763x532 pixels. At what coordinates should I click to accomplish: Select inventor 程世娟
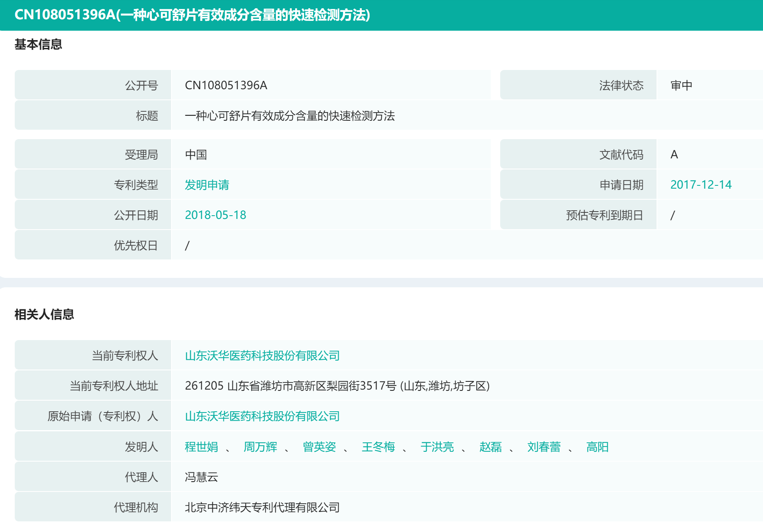click(201, 447)
